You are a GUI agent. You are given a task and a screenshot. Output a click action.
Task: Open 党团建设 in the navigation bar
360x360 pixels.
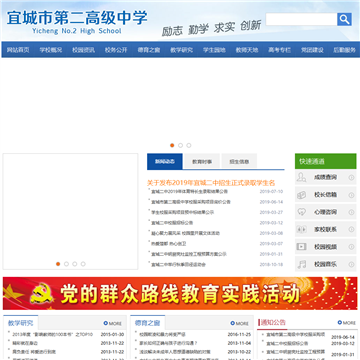point(312,50)
